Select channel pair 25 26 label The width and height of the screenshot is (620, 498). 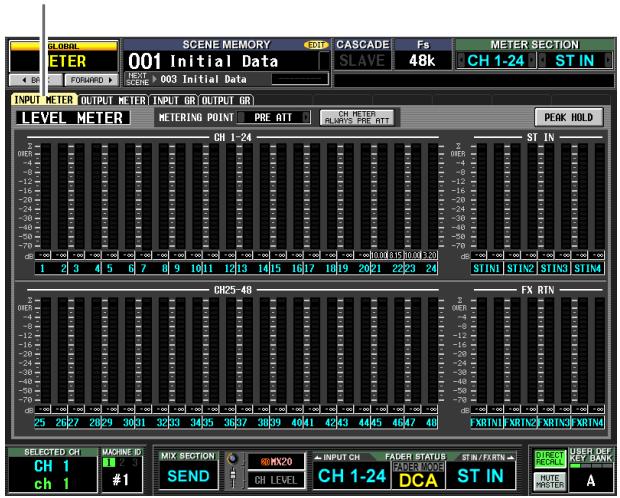tap(51, 422)
